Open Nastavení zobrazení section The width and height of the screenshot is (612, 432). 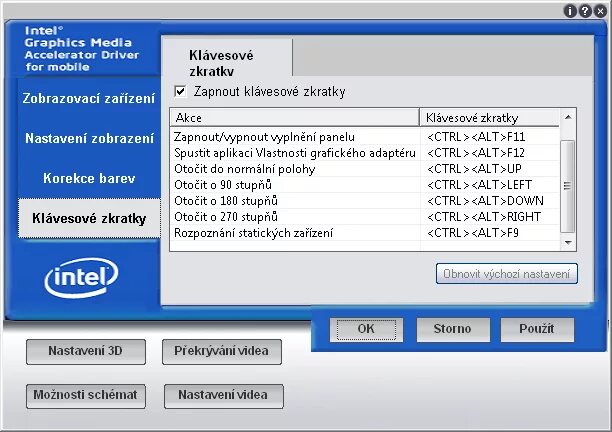[89, 138]
